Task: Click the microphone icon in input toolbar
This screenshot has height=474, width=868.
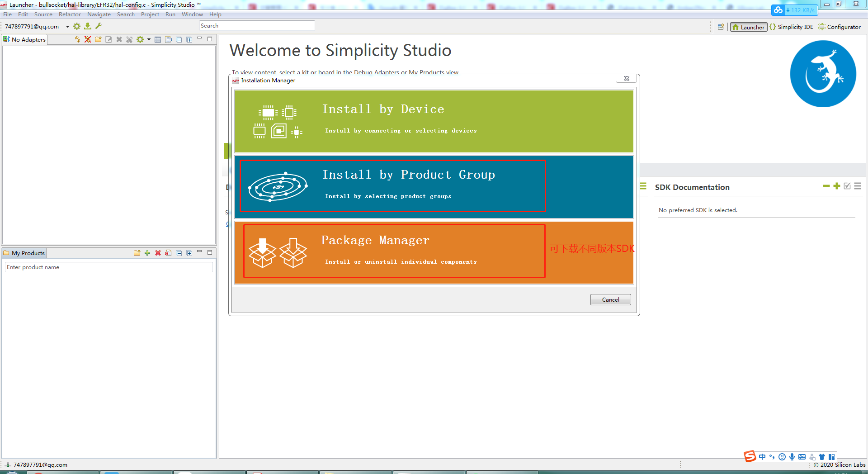Action: point(792,457)
